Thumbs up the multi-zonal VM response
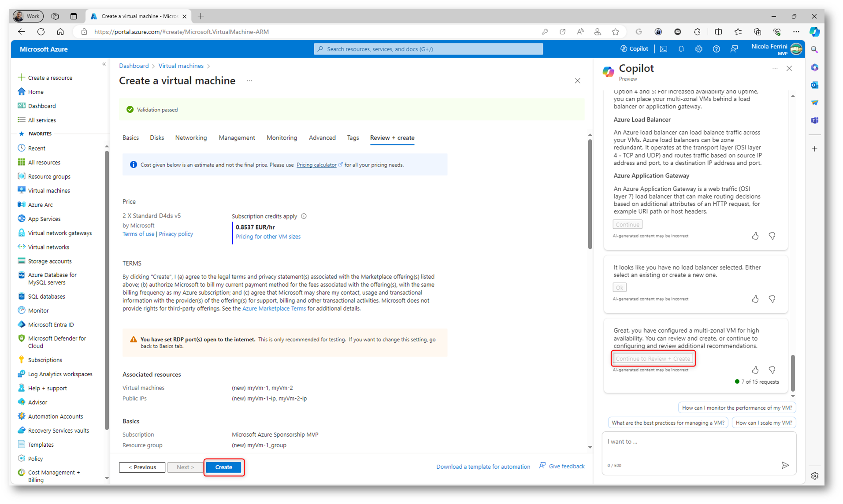This screenshot has height=504, width=843. tap(755, 370)
